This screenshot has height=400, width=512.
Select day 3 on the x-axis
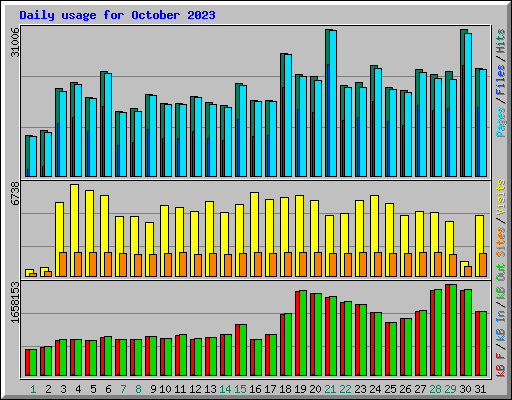[63, 389]
